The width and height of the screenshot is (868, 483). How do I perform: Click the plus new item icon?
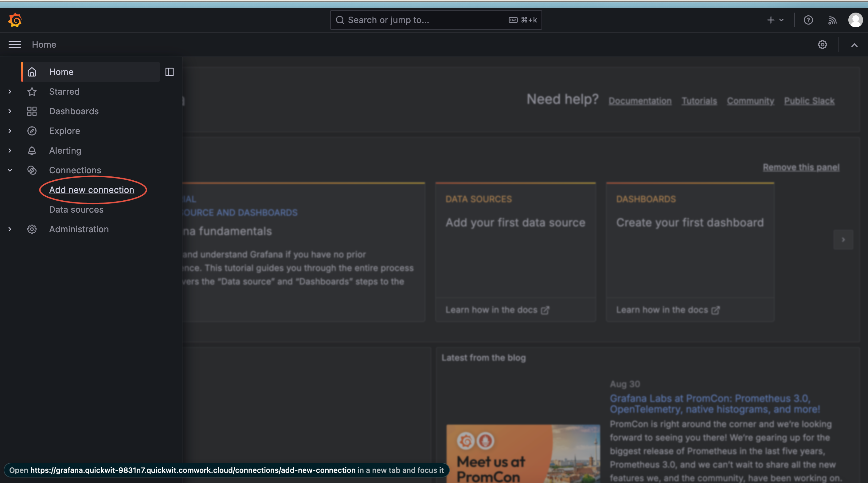pos(771,20)
